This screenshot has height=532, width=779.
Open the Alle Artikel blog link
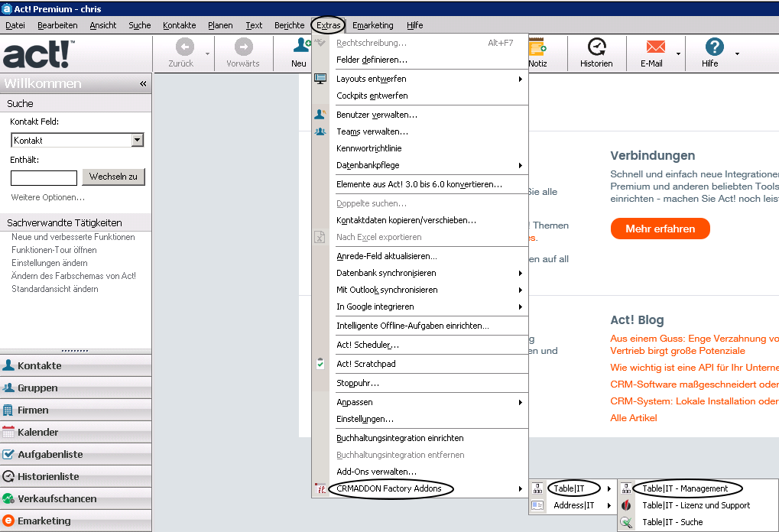pyautogui.click(x=634, y=418)
